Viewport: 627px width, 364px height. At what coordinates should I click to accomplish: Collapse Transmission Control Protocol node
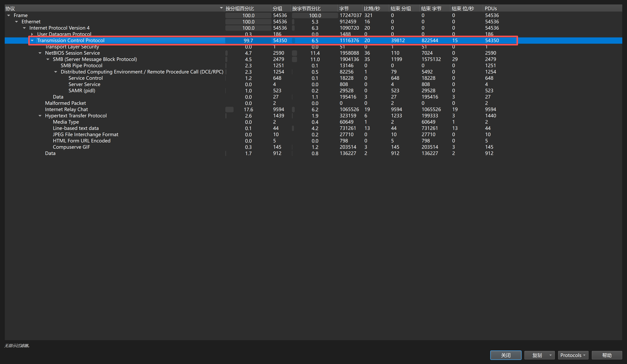tap(32, 41)
